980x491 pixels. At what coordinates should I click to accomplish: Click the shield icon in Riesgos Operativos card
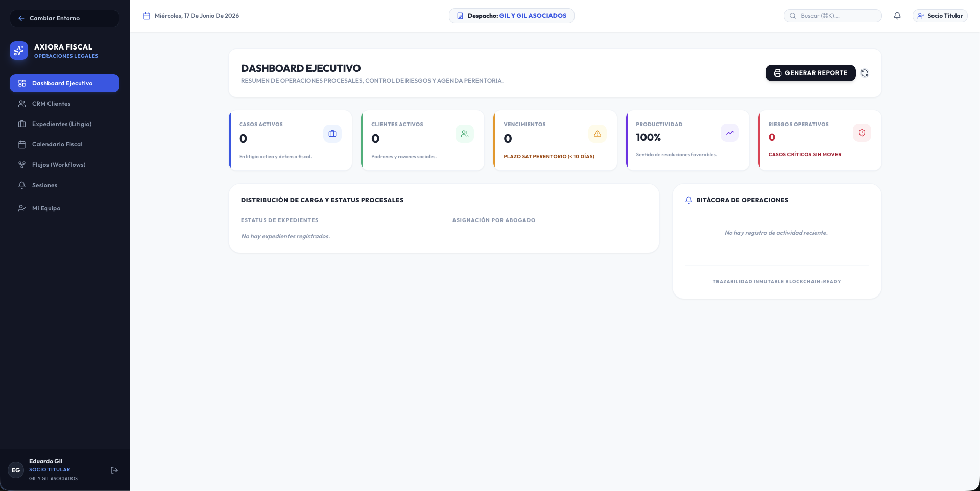[862, 133]
